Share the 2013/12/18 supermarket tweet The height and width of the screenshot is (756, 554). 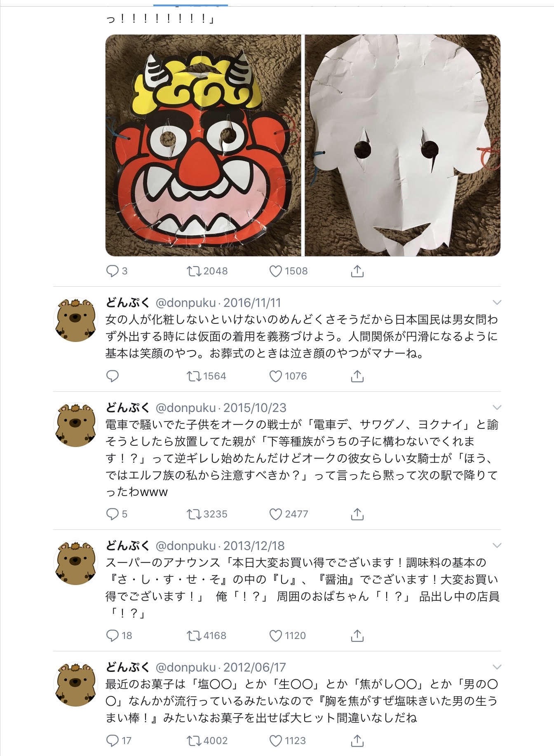click(357, 635)
